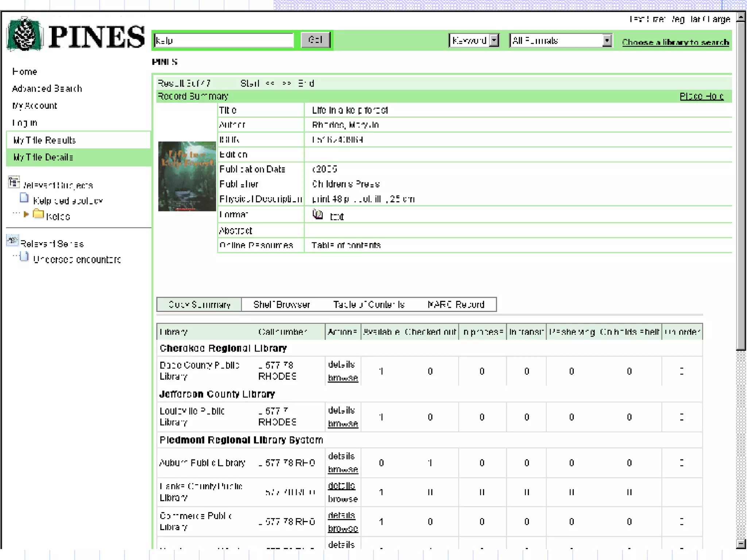Click the Undersea encounters document icon

tap(24, 257)
